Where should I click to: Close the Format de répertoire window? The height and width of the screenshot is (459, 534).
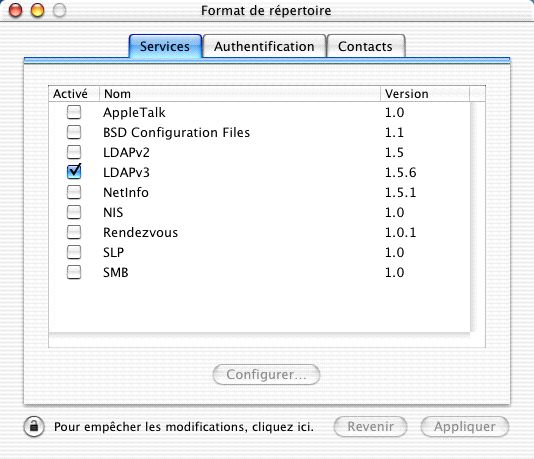[x=15, y=10]
